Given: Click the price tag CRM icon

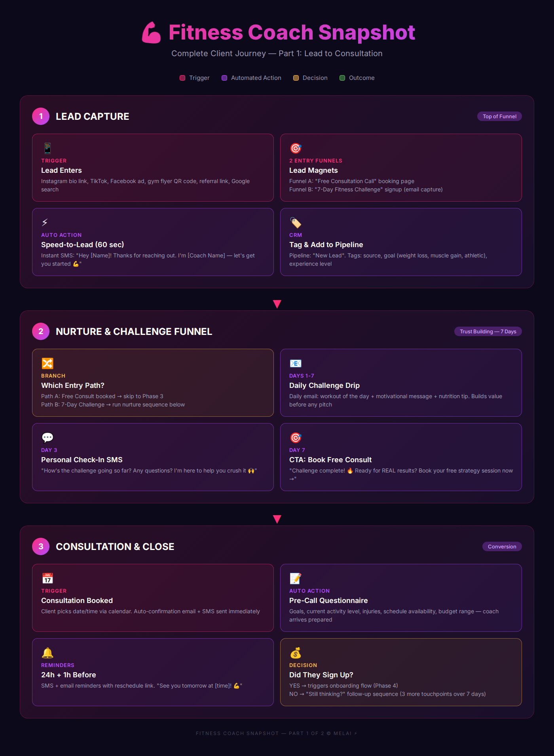Looking at the screenshot, I should point(296,223).
